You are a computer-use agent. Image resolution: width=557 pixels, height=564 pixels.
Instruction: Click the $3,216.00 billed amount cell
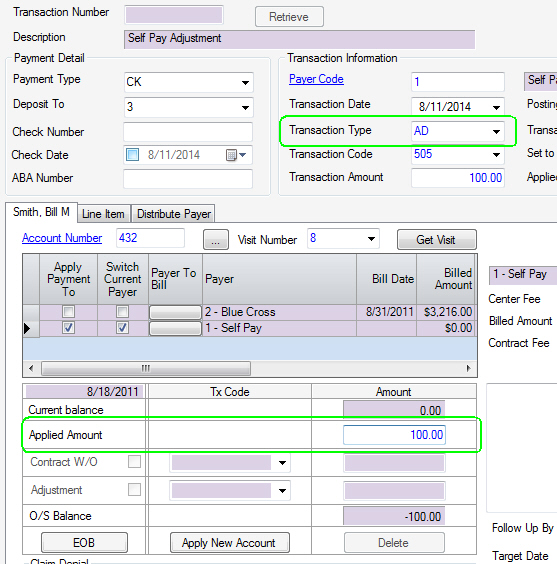(445, 312)
